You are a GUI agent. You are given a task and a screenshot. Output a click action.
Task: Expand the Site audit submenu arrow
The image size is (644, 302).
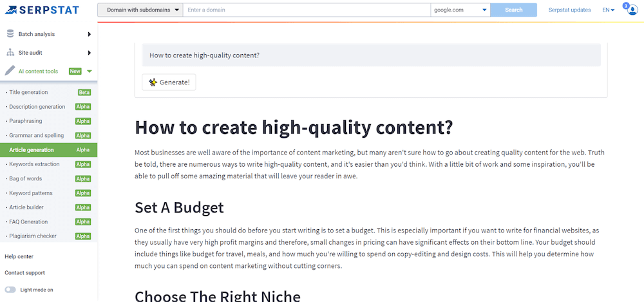89,53
